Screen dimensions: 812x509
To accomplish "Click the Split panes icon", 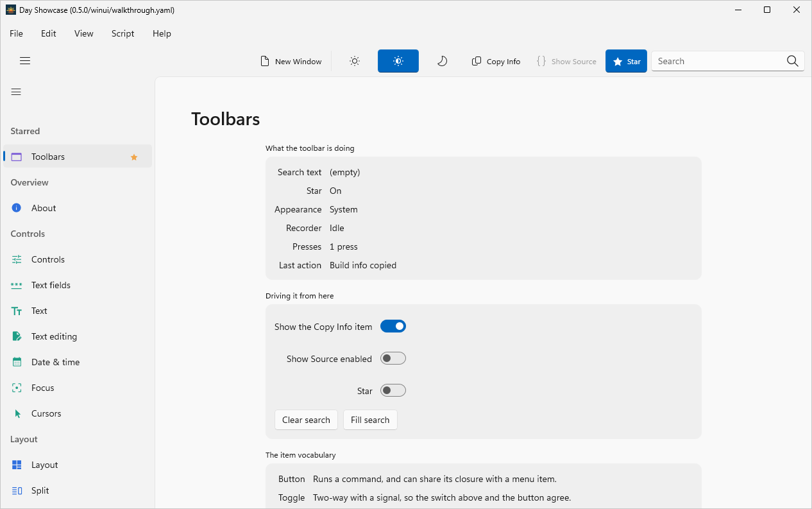I will tap(17, 490).
